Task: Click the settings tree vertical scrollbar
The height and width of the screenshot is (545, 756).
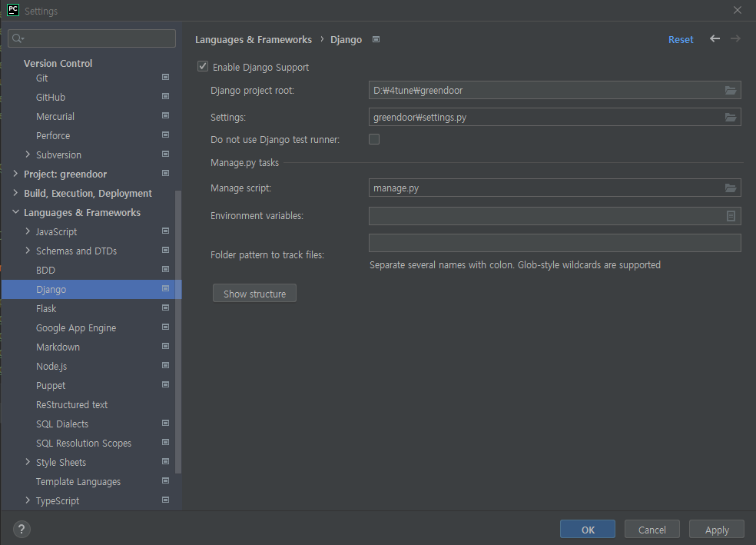Action: [x=178, y=332]
